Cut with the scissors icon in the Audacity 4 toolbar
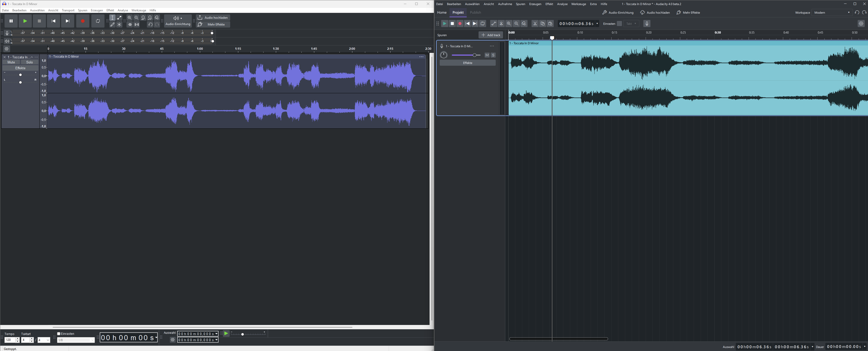 (535, 24)
